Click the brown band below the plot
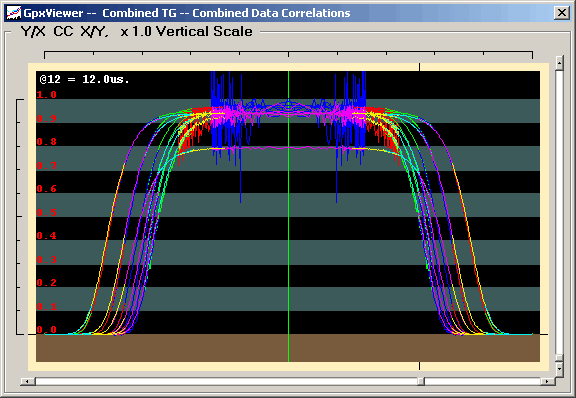The image size is (576, 398). point(288,348)
